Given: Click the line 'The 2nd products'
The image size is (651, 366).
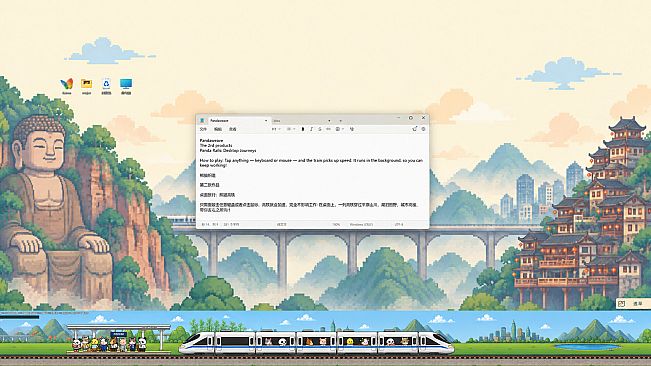Looking at the screenshot, I should click(x=216, y=146).
